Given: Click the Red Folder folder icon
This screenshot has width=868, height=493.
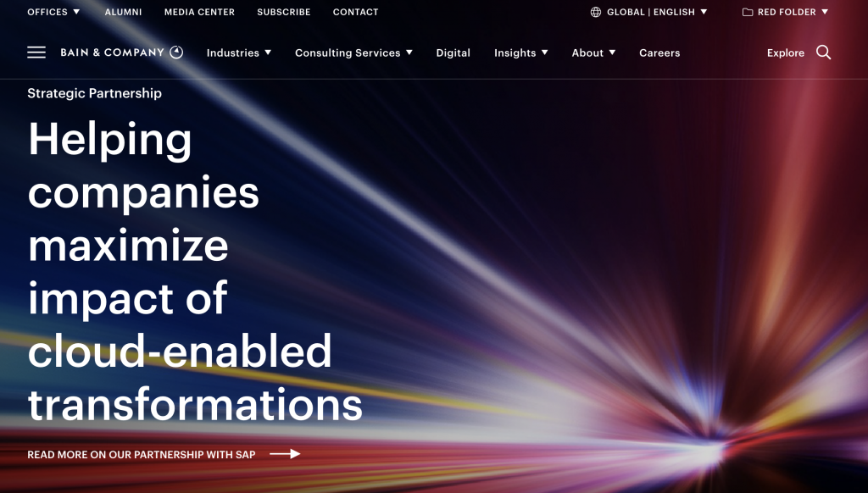Looking at the screenshot, I should [x=748, y=12].
